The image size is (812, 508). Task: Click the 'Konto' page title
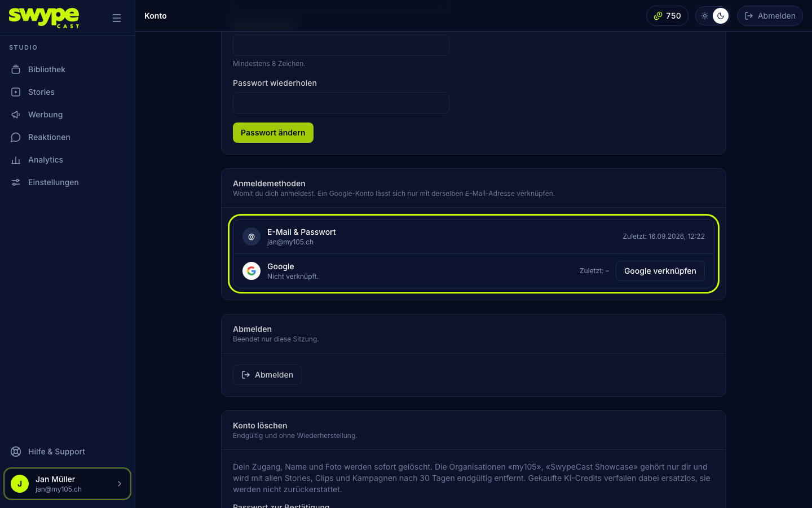[x=156, y=16]
